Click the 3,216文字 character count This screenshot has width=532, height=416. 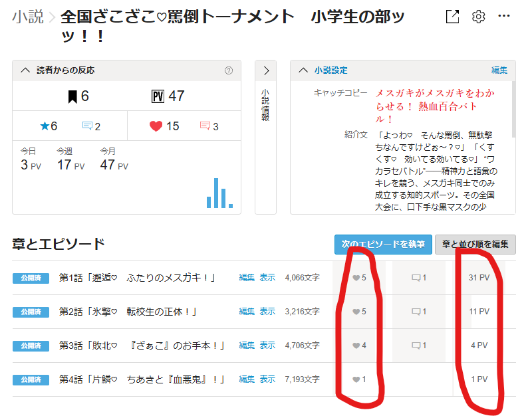click(303, 312)
